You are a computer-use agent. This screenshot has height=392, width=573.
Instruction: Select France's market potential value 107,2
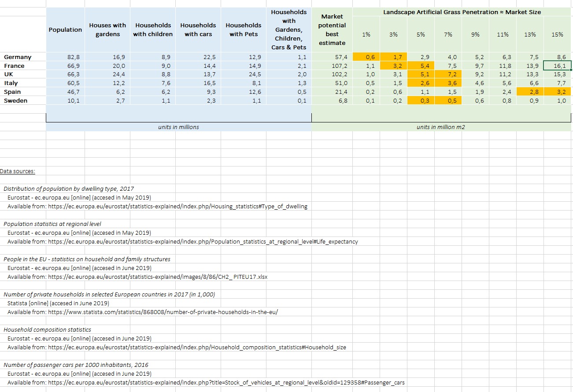pyautogui.click(x=332, y=66)
